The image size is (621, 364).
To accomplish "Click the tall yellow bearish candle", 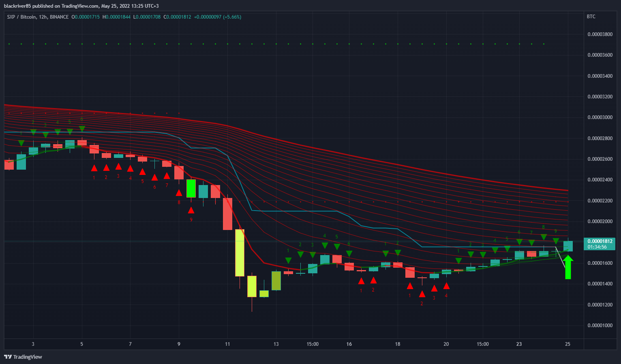I will click(x=240, y=253).
